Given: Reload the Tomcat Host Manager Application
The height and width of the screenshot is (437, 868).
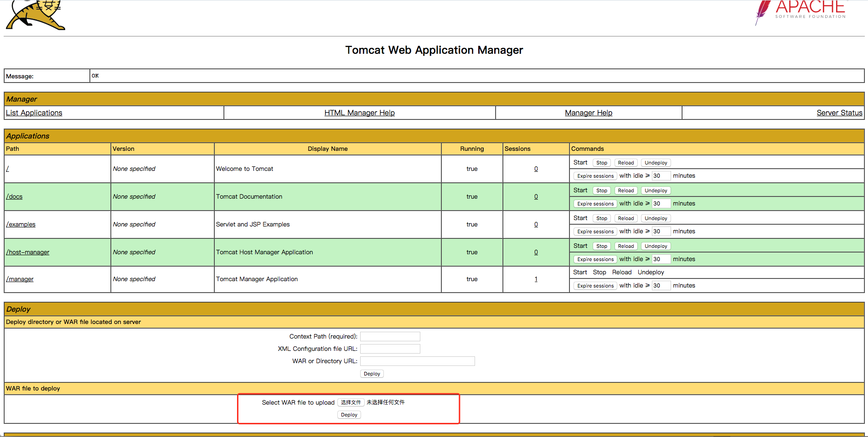Looking at the screenshot, I should tap(626, 246).
